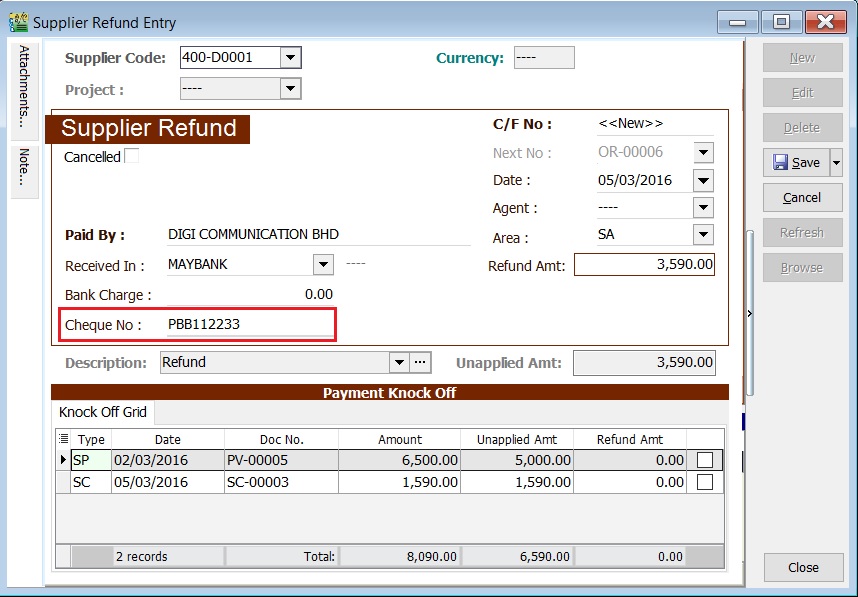This screenshot has width=858, height=597.
Task: Expand the Date picker dropdown
Action: (703, 181)
